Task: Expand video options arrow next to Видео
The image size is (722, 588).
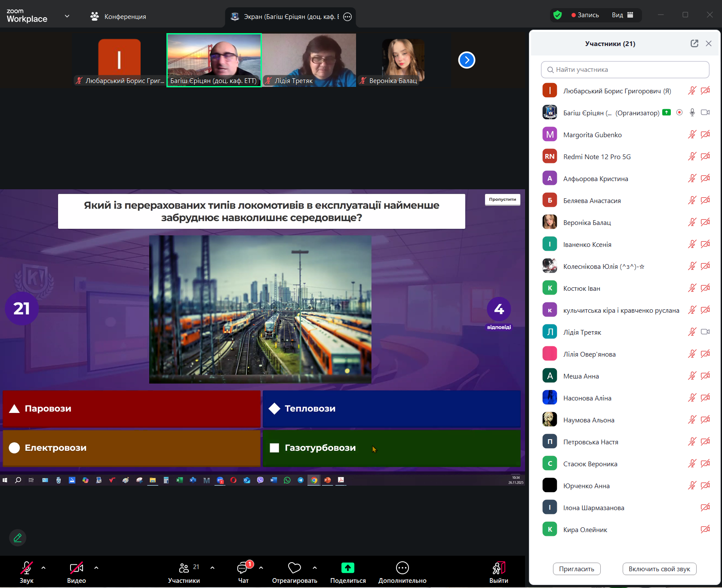Action: (96, 568)
